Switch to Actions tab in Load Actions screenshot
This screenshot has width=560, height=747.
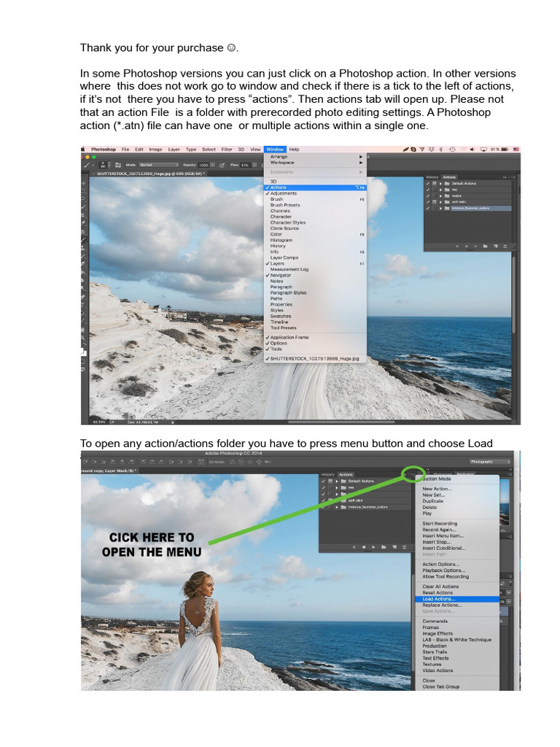coord(346,474)
